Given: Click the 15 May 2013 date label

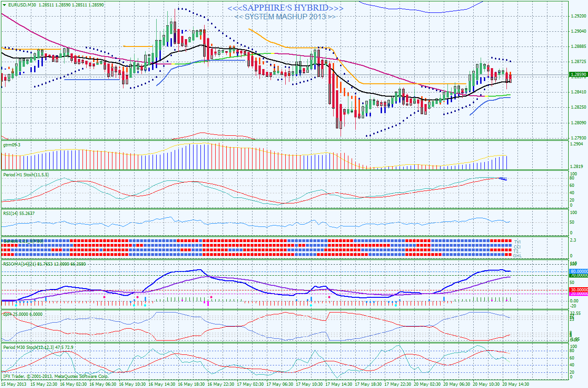Looking at the screenshot, I should (13, 383).
